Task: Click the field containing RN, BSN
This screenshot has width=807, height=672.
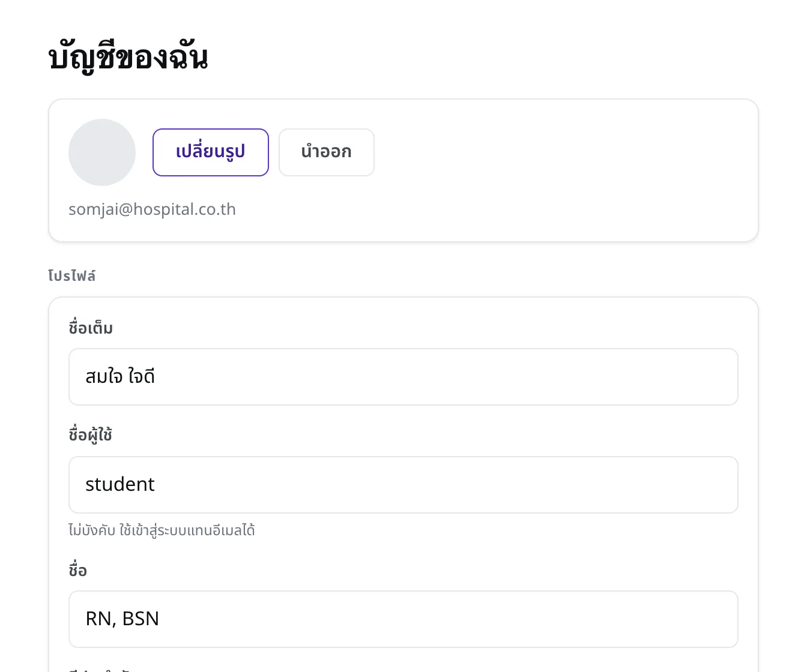Action: [403, 619]
